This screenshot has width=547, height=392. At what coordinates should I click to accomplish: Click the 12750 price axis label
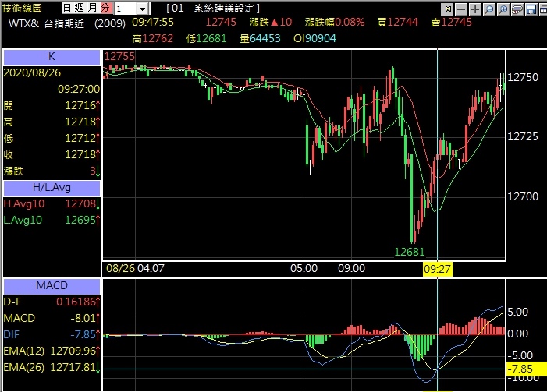click(x=523, y=77)
